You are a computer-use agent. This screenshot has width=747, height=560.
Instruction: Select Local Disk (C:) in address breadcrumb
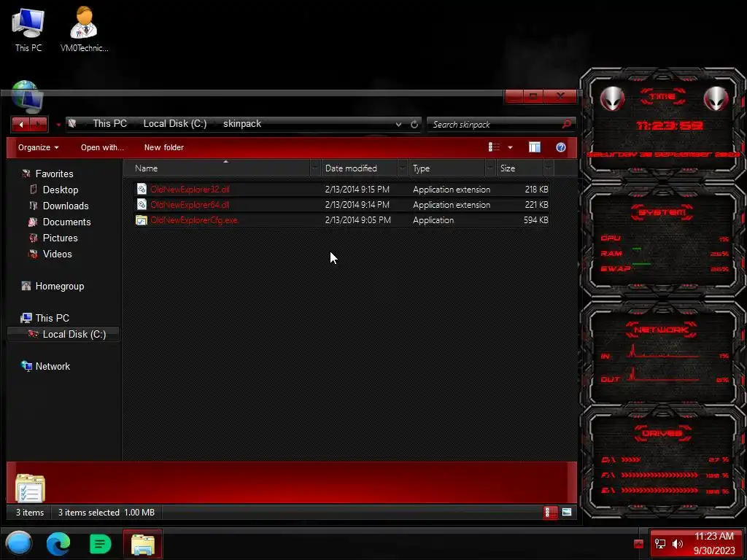[x=175, y=124]
